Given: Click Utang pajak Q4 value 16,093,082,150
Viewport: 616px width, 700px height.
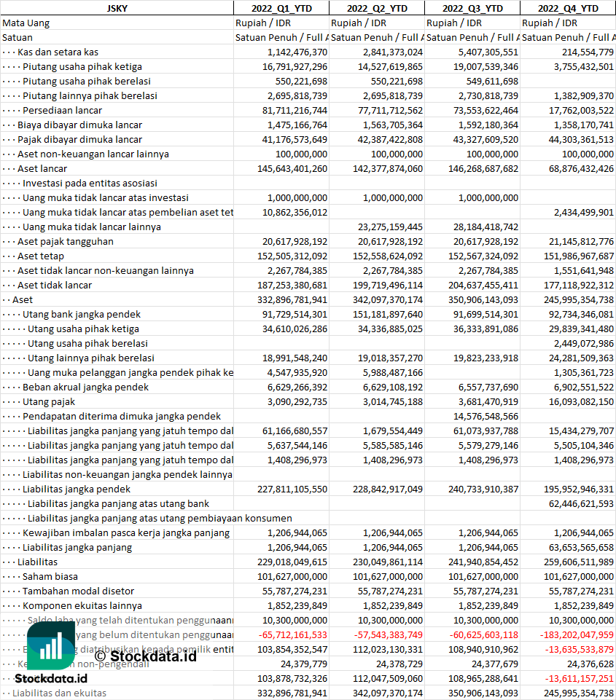Looking at the screenshot, I should [x=581, y=402].
